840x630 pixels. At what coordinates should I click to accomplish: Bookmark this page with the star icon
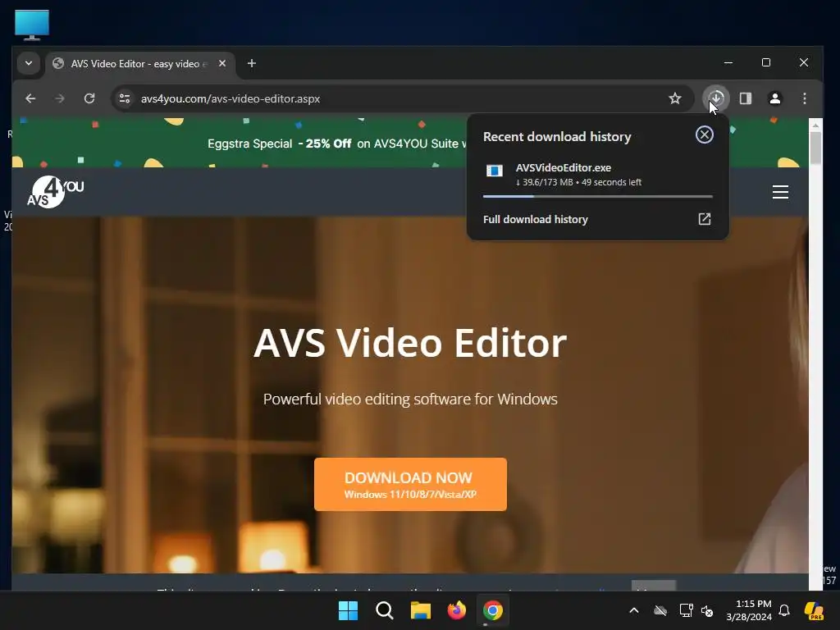(675, 98)
